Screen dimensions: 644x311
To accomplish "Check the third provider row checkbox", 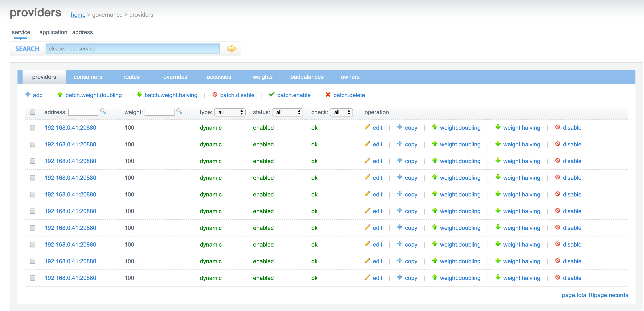I will (x=32, y=161).
